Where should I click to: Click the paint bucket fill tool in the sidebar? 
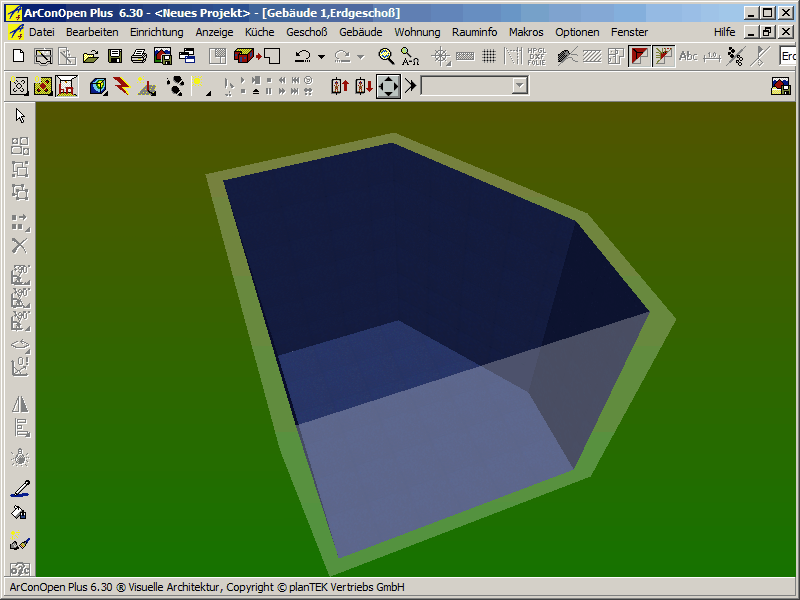click(20, 513)
